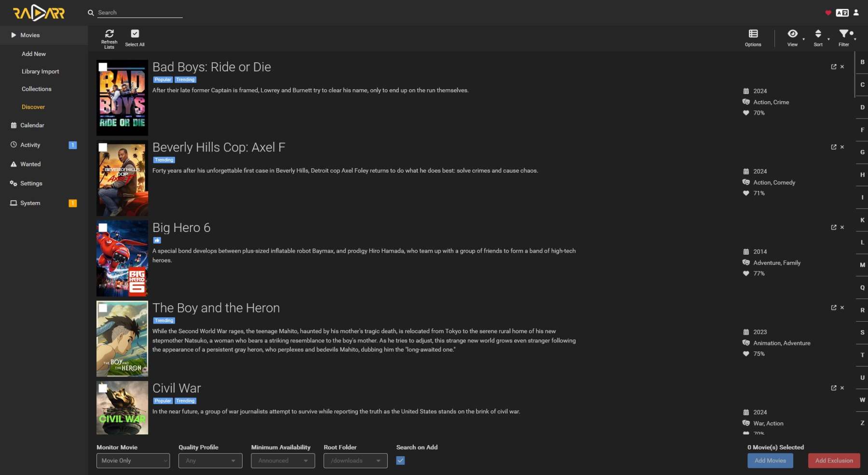The width and height of the screenshot is (868, 475).
Task: Expand the Root Folder dropdown
Action: tap(355, 461)
